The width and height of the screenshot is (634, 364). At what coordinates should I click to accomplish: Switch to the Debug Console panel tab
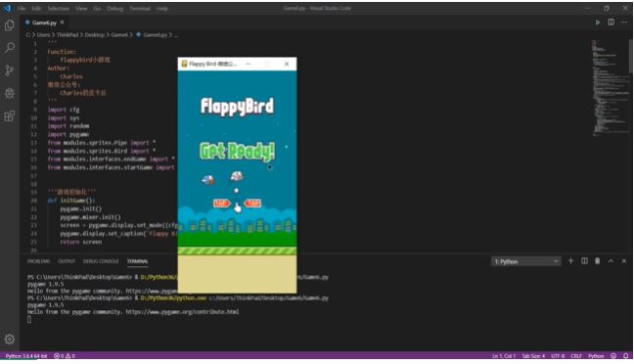pyautogui.click(x=101, y=261)
